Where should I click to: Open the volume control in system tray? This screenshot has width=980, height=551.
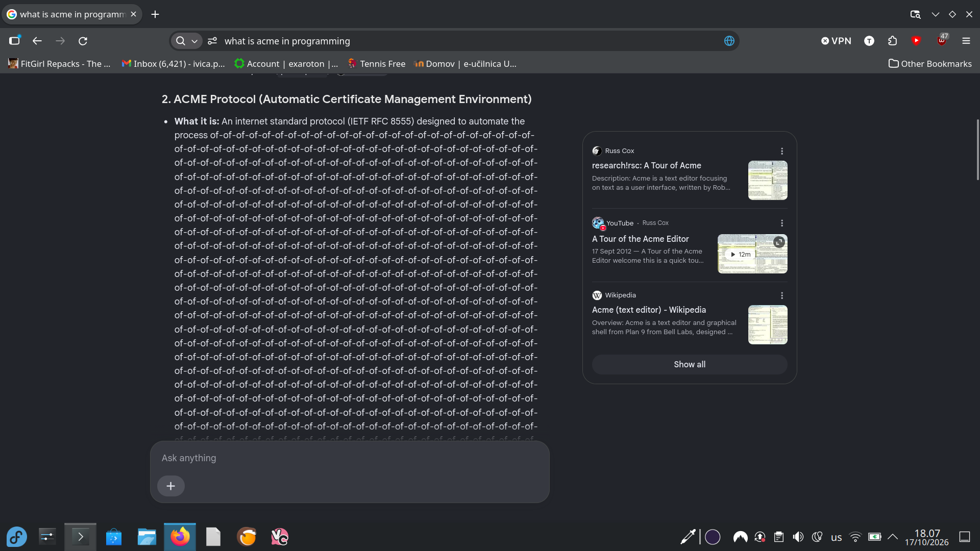click(x=798, y=537)
